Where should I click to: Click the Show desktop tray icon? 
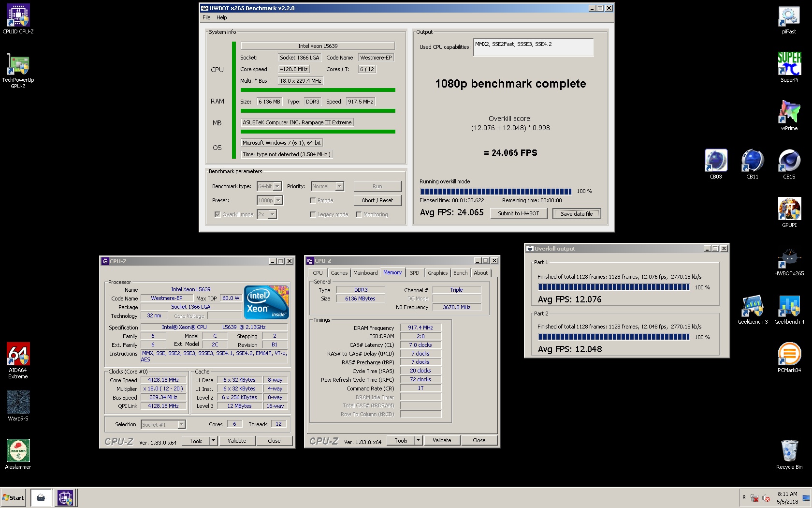tap(806, 498)
